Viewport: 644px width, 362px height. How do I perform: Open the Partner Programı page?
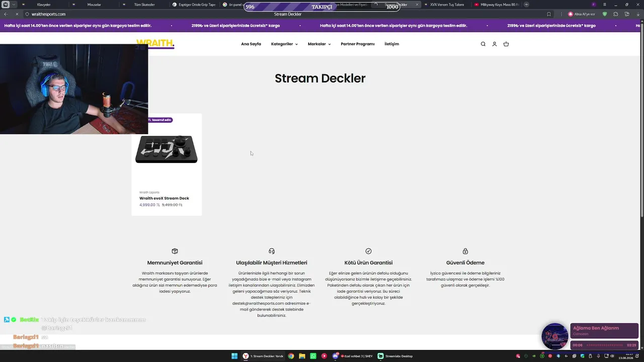(x=358, y=44)
